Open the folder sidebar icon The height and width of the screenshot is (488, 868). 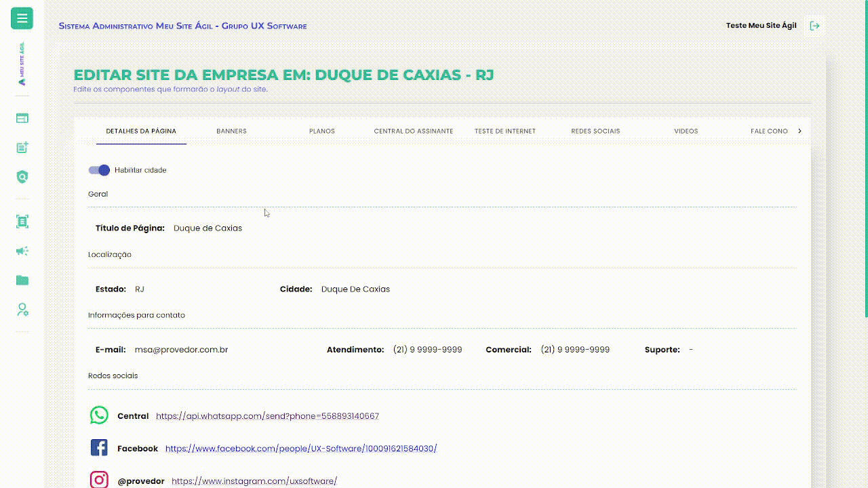point(22,281)
